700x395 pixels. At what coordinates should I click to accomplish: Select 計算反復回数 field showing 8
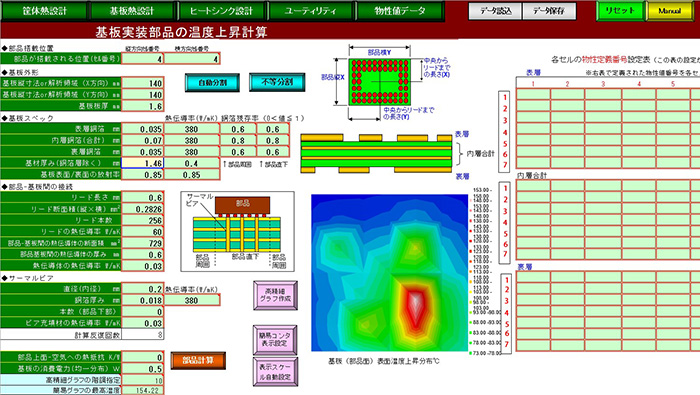tap(142, 335)
